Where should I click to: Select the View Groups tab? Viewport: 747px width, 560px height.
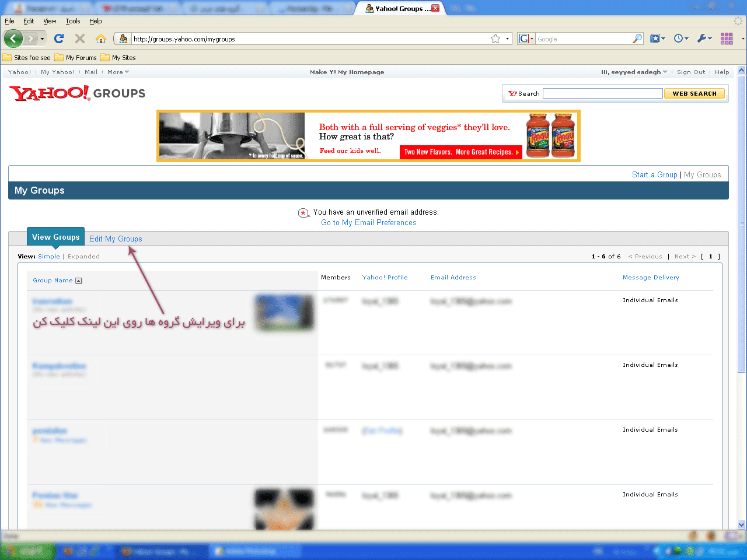pos(55,237)
